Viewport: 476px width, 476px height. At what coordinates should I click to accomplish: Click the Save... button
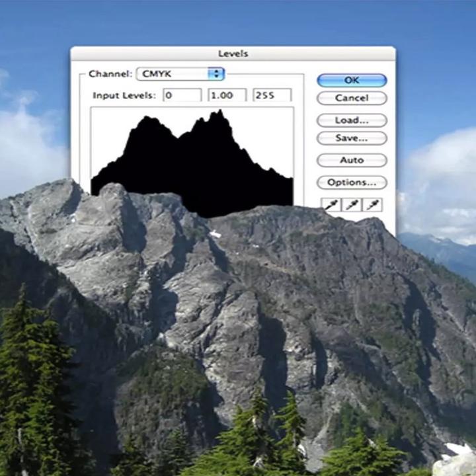pos(352,138)
